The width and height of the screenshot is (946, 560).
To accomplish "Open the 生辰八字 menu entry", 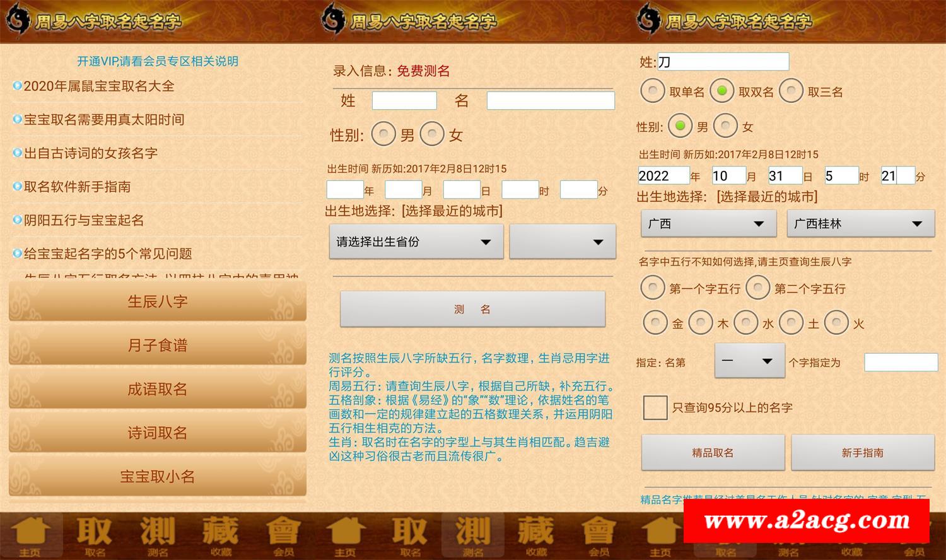I will pos(157,301).
